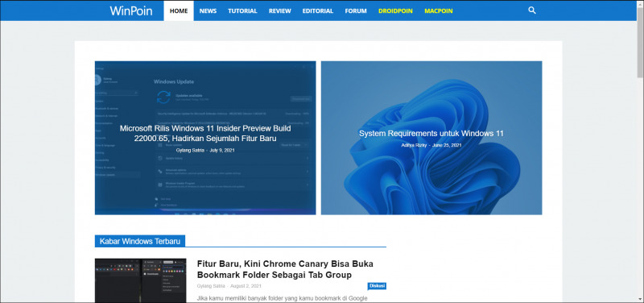This screenshot has width=644, height=303.
Task: Click the scrollbar up arrow
Action: tap(640, 3)
